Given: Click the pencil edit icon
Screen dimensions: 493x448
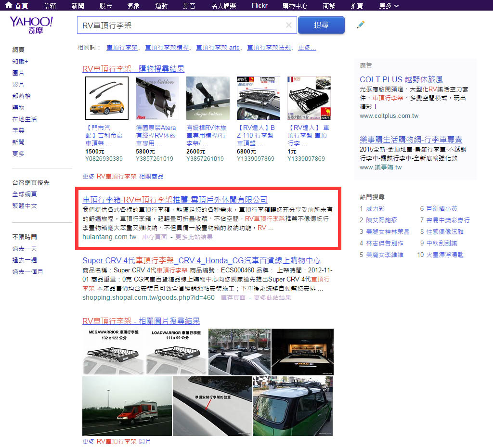Looking at the screenshot, I should tap(361, 25).
